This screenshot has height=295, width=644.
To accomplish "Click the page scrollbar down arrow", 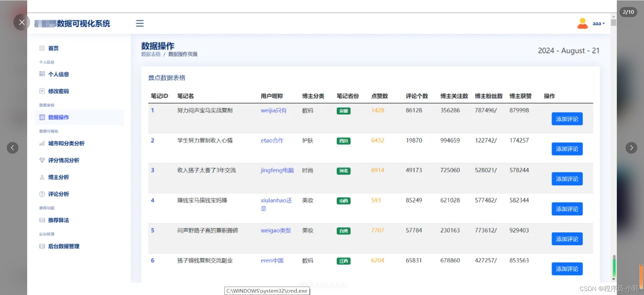I will tap(613, 279).
